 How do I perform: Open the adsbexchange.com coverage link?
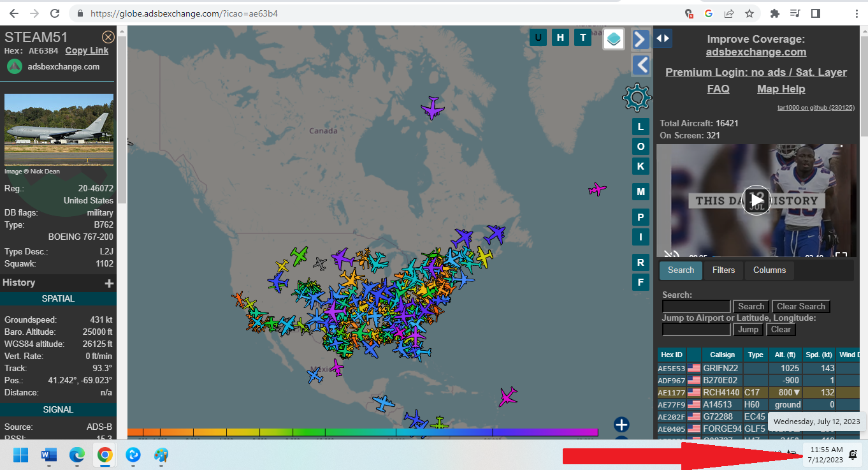[756, 52]
